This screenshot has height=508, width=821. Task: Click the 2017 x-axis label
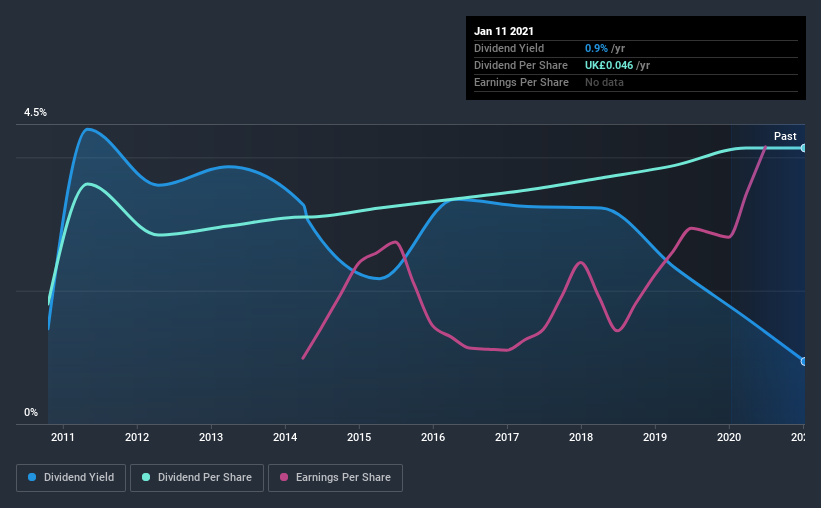[507, 437]
